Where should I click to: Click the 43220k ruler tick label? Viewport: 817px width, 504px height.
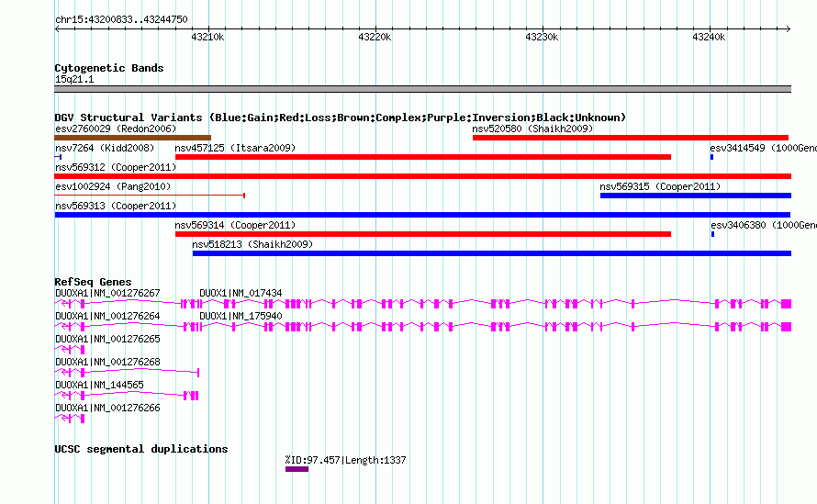click(375, 37)
